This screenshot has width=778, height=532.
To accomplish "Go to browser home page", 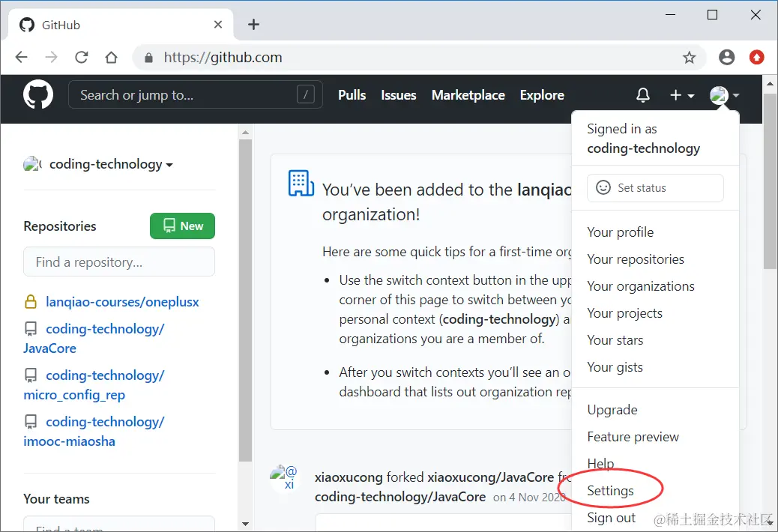I will 111,58.
